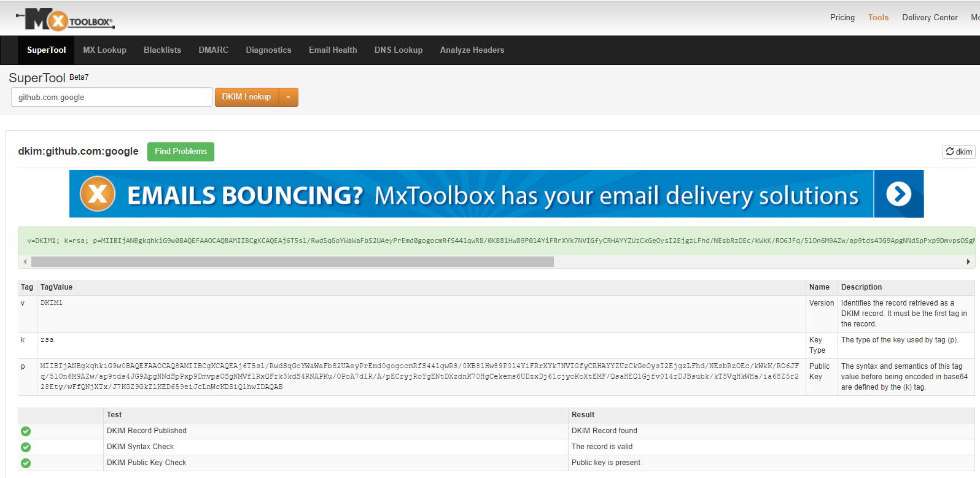Click the raw v=DKIM1 record text

[x=500, y=241]
